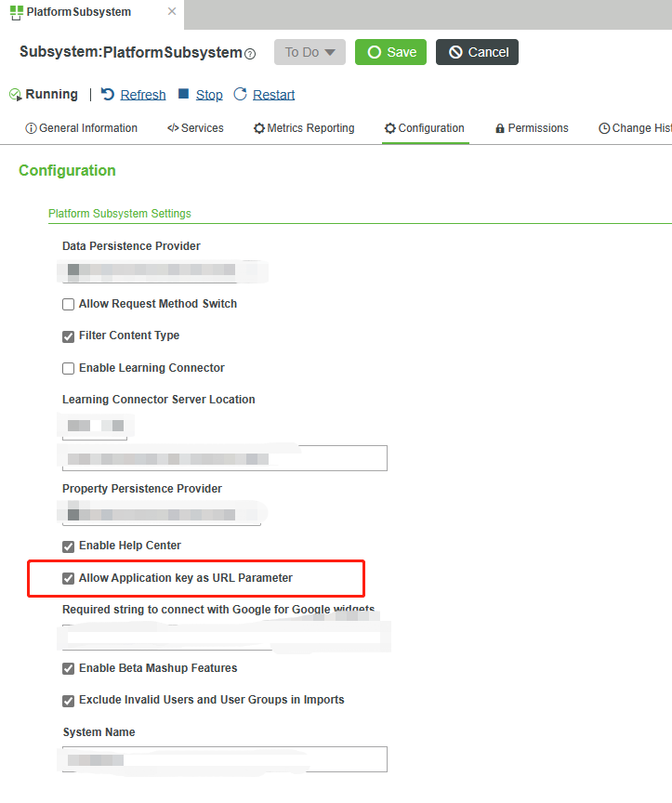Screen dimensions: 672x803
Task: Open help icon next to subsystem title
Action: pos(250,54)
